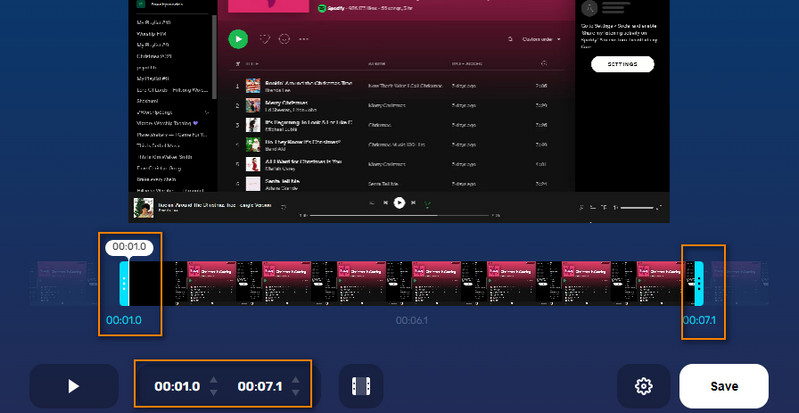Click the film strip frame icon

[x=361, y=386]
